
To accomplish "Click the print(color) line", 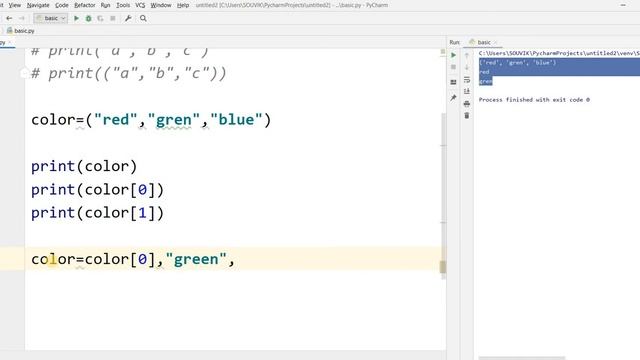I will point(84,167).
